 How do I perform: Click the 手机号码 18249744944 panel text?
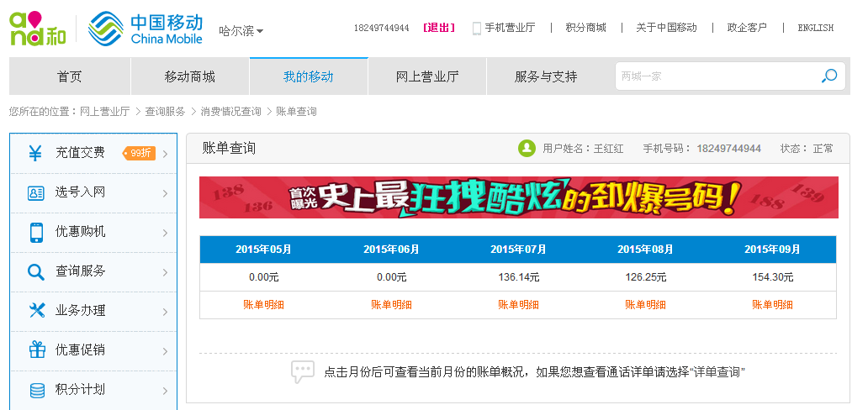click(702, 148)
